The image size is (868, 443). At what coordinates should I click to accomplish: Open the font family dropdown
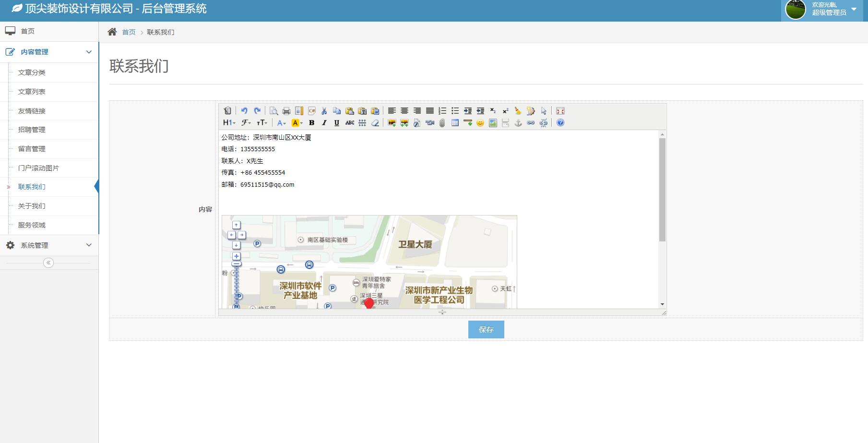tap(246, 123)
